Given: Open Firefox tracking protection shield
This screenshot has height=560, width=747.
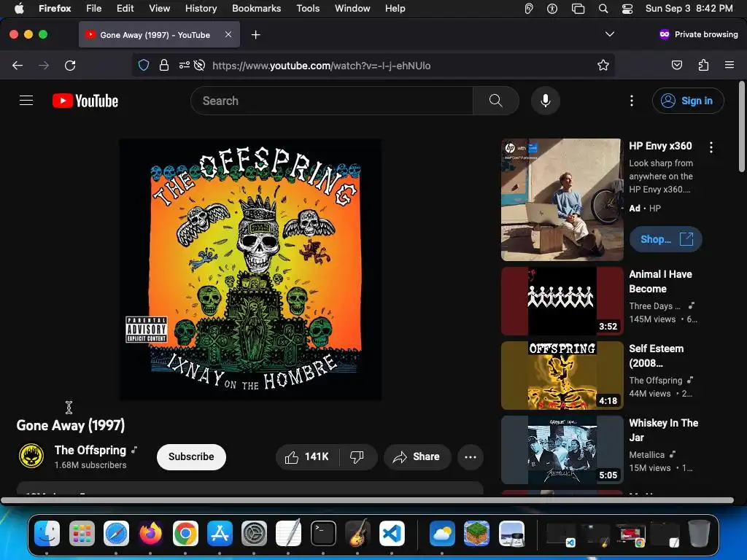Looking at the screenshot, I should 144,65.
